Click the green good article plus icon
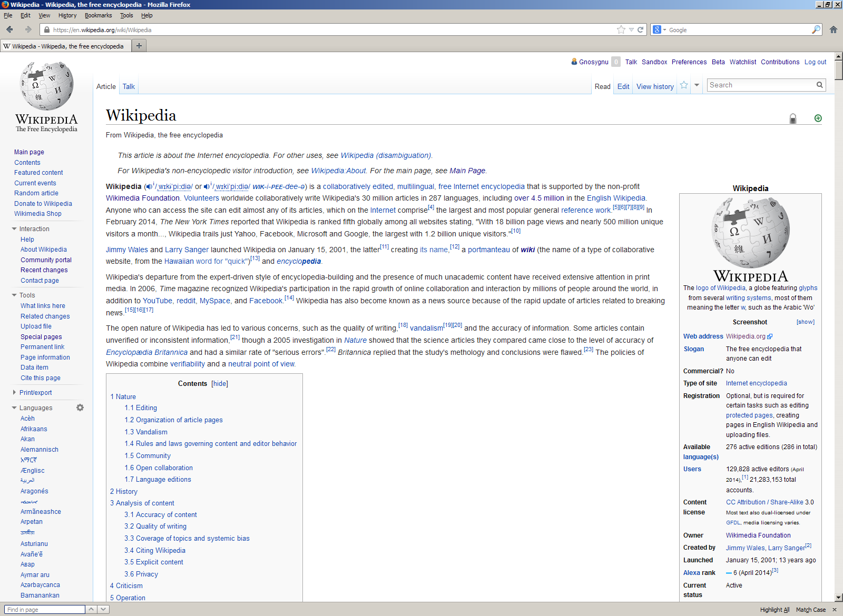The image size is (843, 616). coord(818,118)
